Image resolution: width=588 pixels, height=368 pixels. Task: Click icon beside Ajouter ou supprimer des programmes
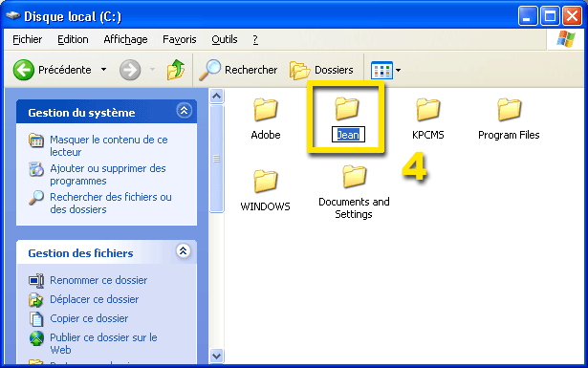click(x=36, y=169)
